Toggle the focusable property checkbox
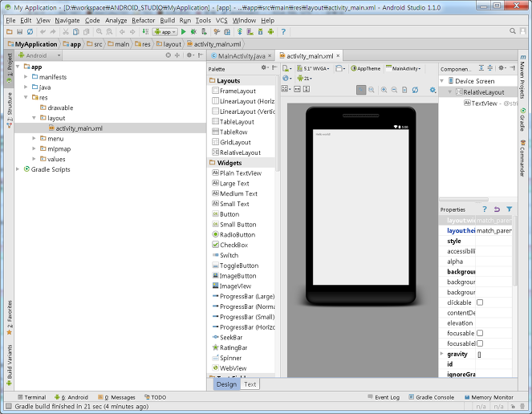The width and height of the screenshot is (532, 414). [x=480, y=333]
